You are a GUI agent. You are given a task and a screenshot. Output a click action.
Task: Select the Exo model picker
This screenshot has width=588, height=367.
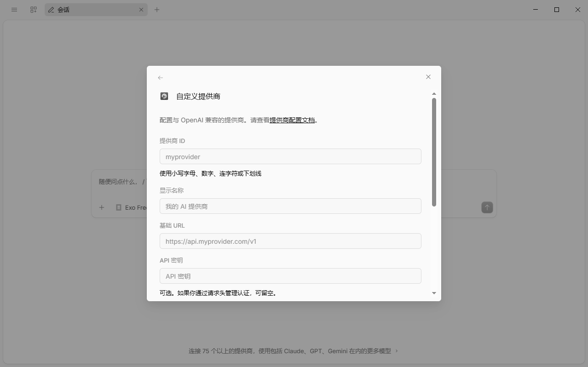[132, 207]
